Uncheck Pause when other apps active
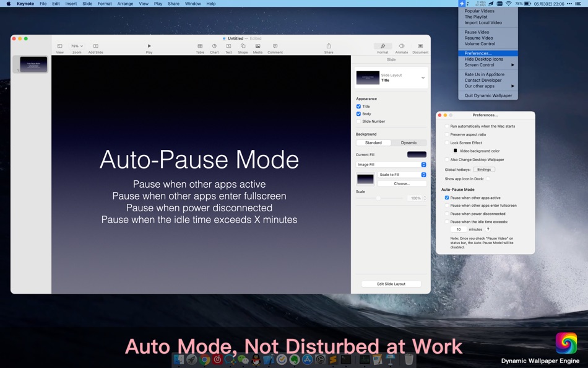Image resolution: width=588 pixels, height=368 pixels. click(x=446, y=198)
